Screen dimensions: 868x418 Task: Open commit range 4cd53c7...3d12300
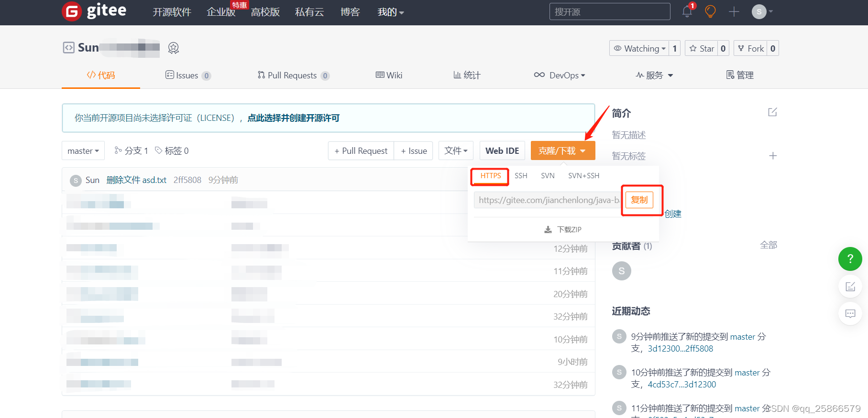[681, 385]
